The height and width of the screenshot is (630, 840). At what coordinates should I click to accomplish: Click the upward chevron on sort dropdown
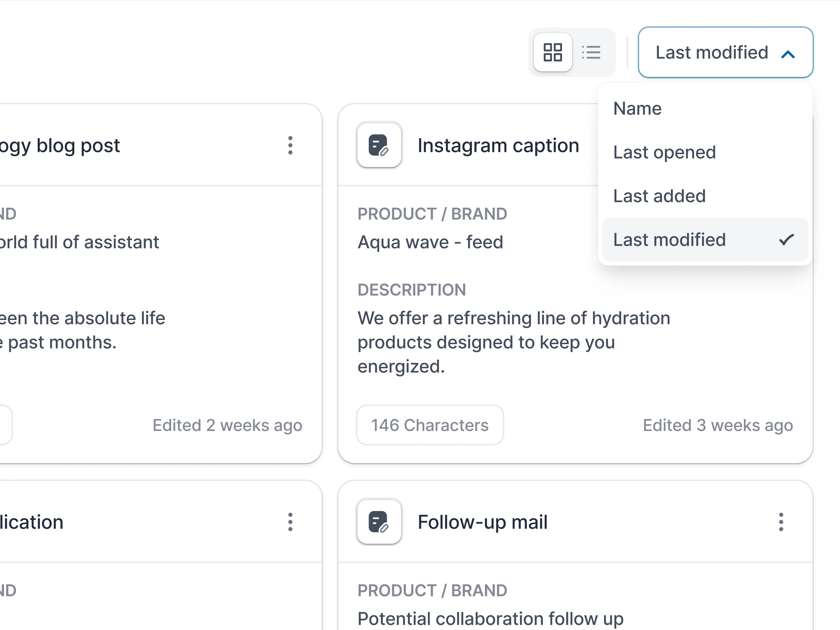click(x=788, y=55)
